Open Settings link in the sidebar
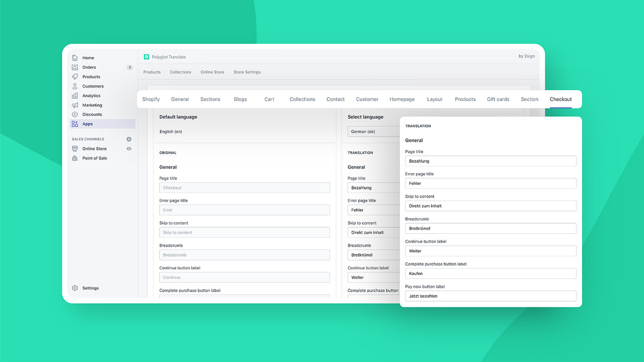Screen dimensions: 644x362 [x=91, y=288]
